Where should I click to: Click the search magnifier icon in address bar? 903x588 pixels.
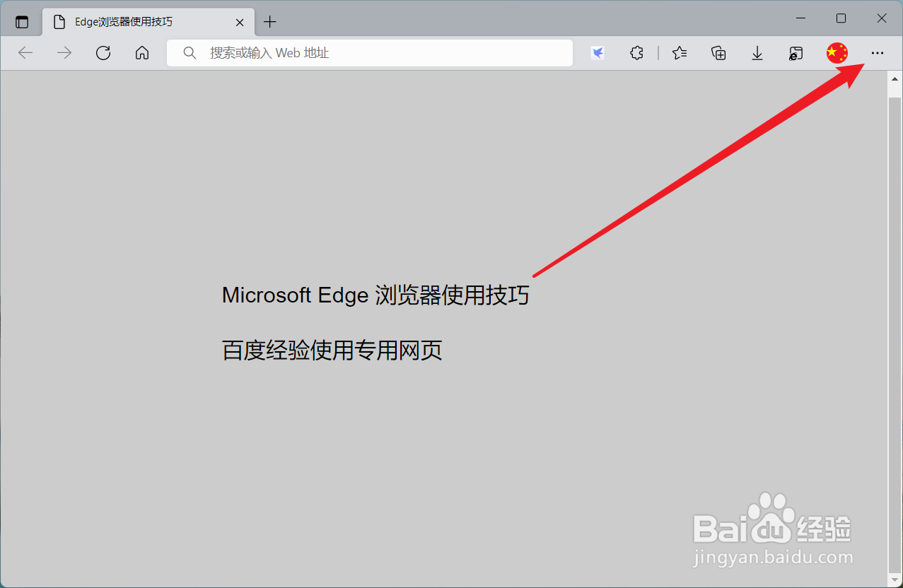189,53
